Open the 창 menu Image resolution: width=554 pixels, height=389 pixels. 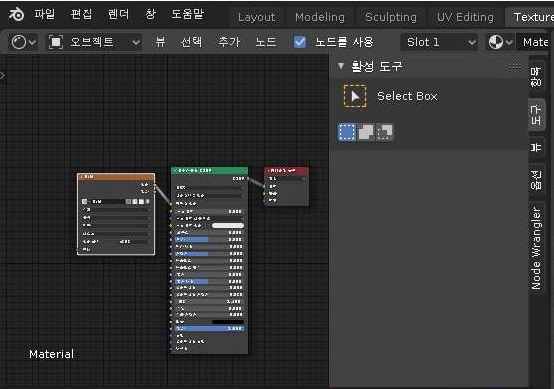[151, 14]
